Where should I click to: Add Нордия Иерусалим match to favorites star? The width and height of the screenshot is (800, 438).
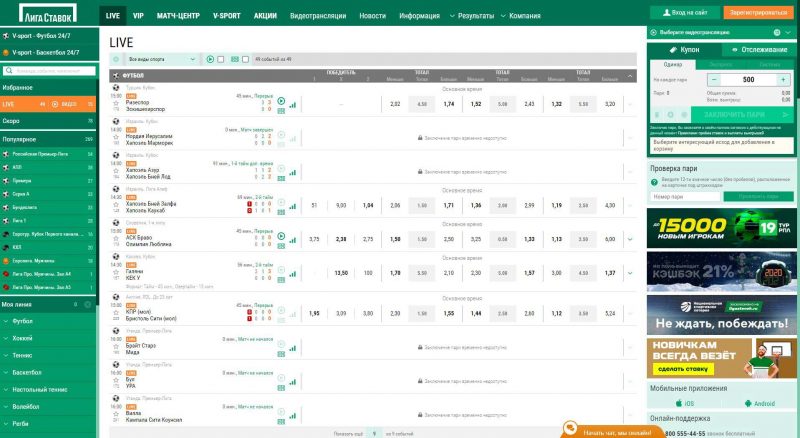[x=116, y=135]
